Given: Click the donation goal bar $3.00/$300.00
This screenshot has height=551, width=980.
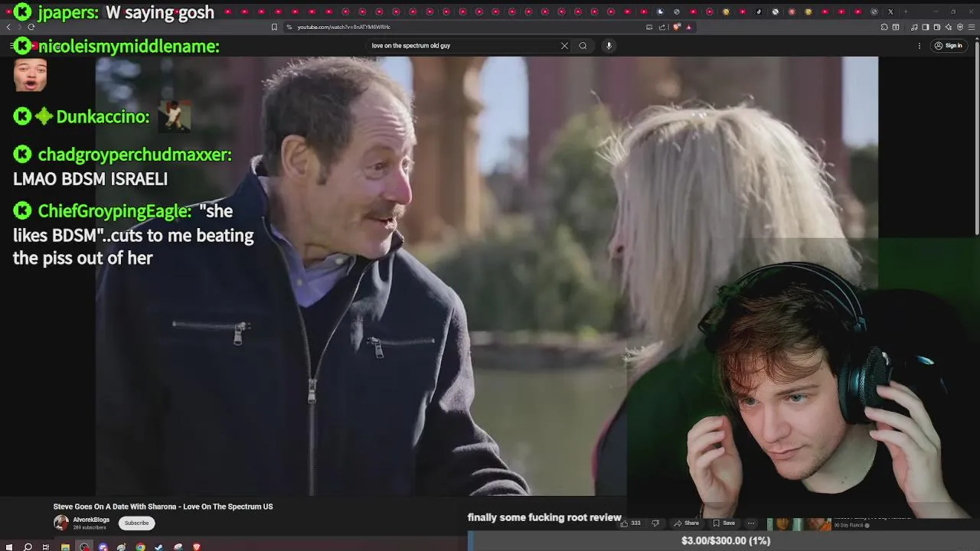Looking at the screenshot, I should [724, 541].
